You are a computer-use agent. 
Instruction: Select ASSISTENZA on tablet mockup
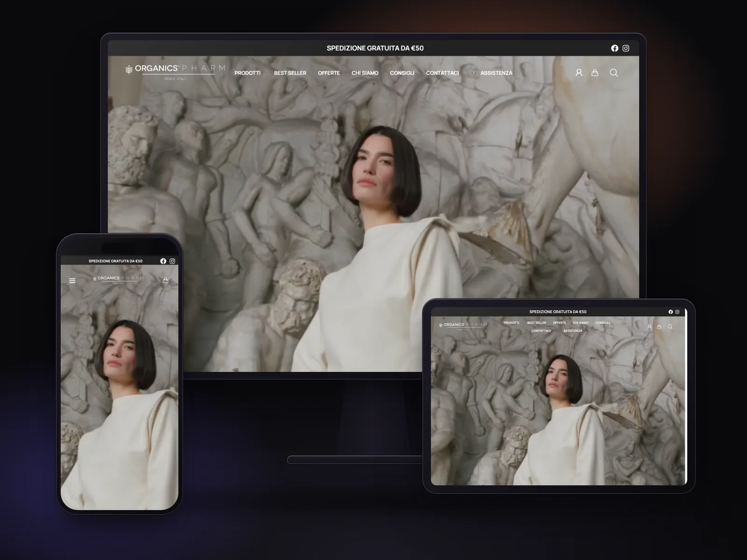[573, 331]
